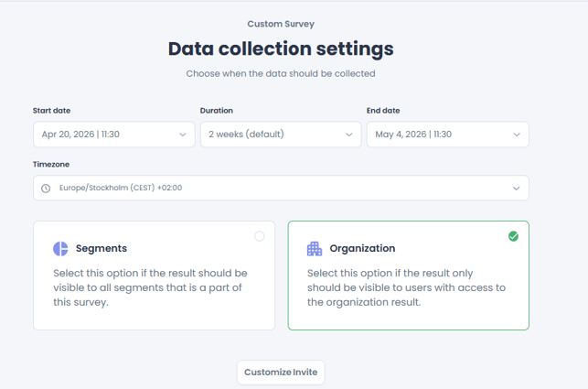Click the chevron in the Duration field
This screenshot has height=389, width=588.
[348, 135]
